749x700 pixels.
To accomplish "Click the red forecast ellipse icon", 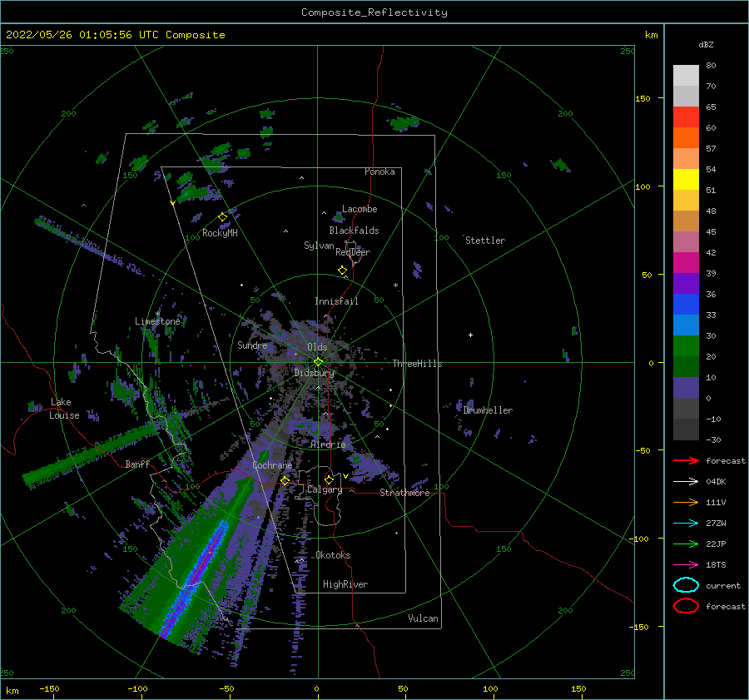I will [x=686, y=606].
